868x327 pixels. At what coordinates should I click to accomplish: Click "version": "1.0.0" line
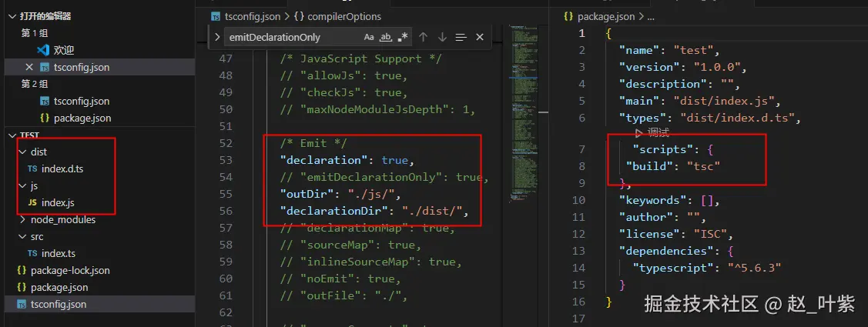683,67
